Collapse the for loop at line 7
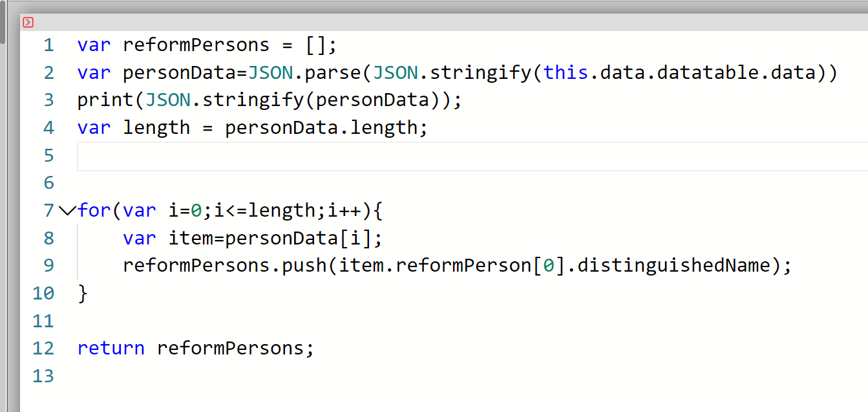This screenshot has height=412, width=868. 66,210
